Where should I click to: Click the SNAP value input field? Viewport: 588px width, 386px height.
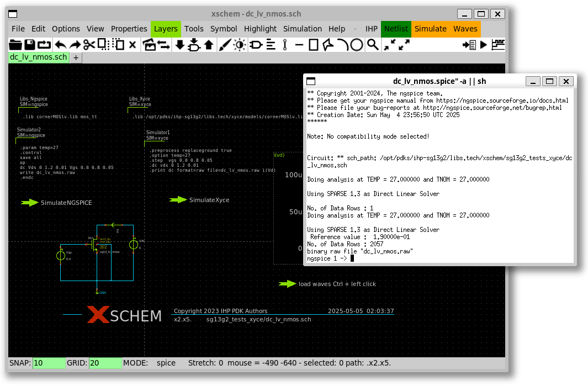tap(49, 363)
